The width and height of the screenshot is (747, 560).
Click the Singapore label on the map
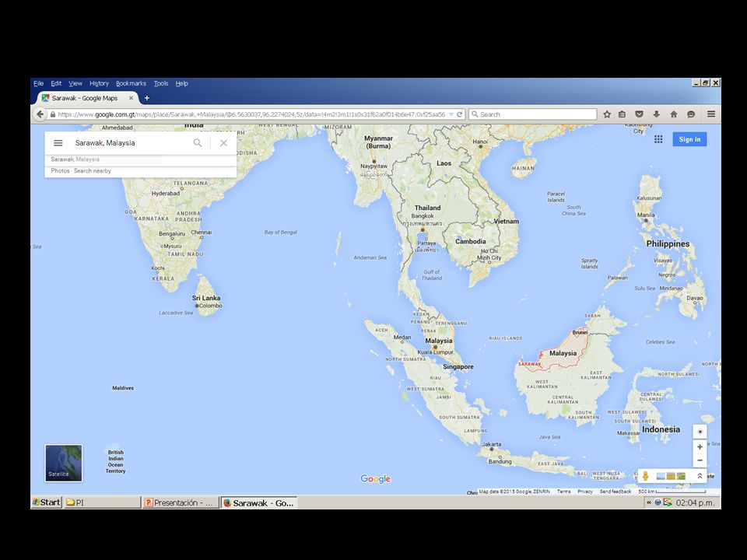click(x=458, y=366)
